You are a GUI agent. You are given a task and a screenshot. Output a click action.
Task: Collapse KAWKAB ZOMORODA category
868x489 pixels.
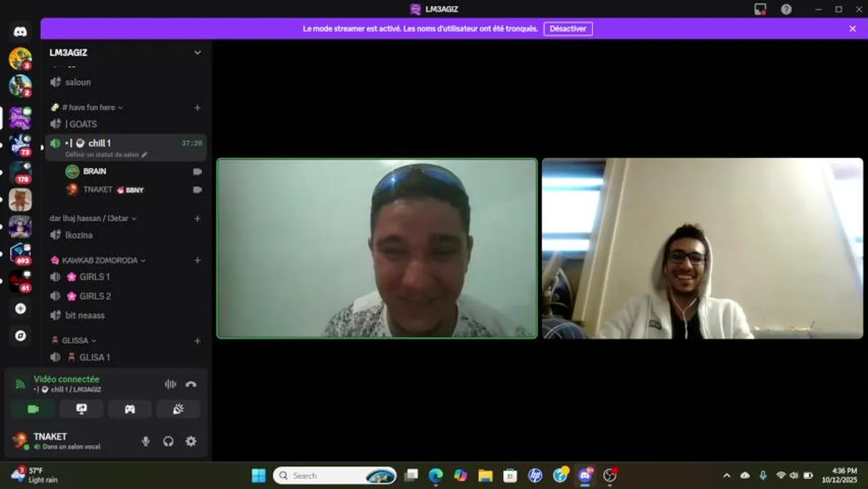[99, 260]
